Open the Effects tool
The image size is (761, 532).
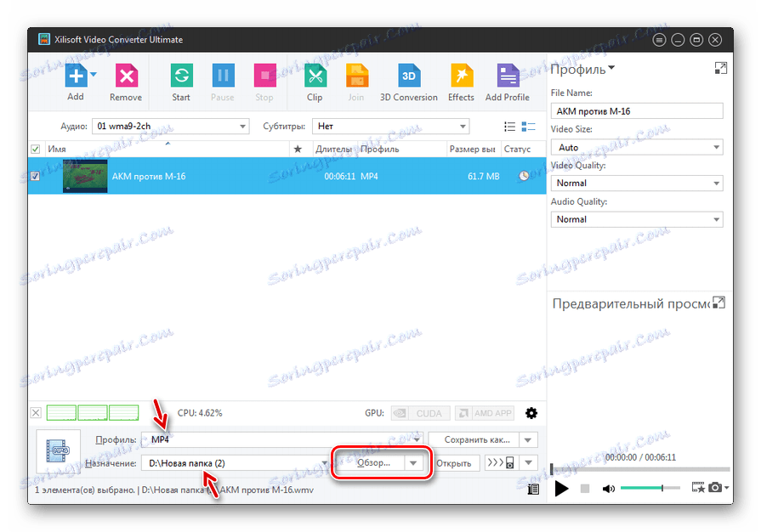[461, 76]
